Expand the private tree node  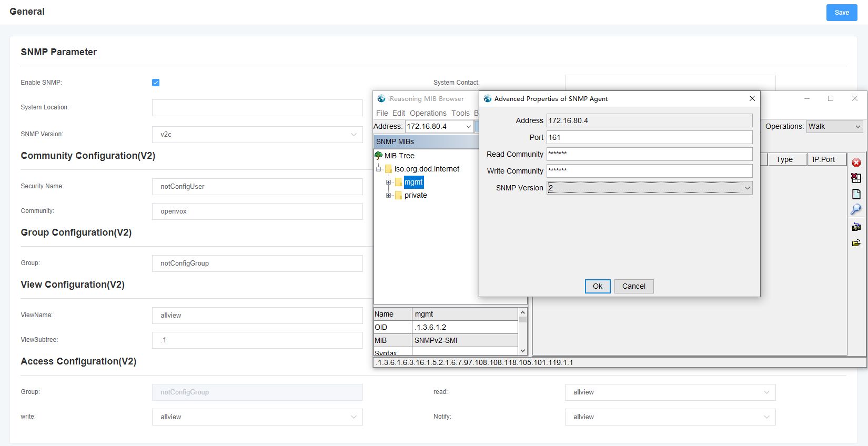coord(389,195)
